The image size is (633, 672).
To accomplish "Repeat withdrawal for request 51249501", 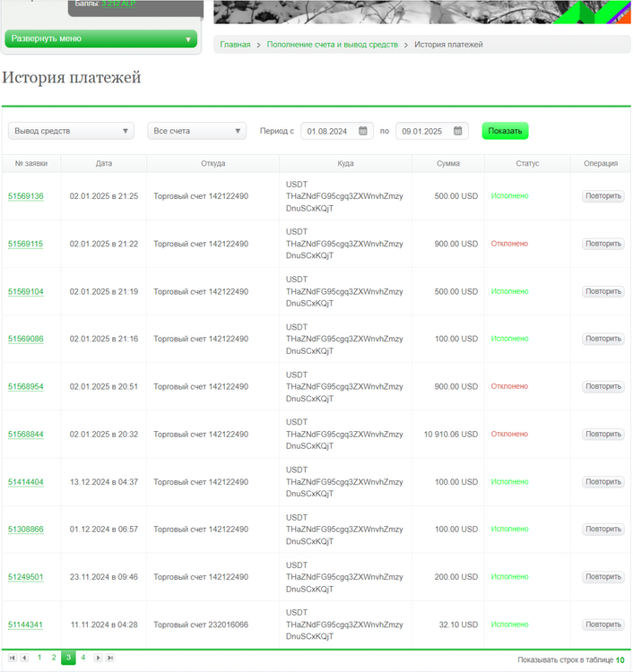I will [x=603, y=577].
